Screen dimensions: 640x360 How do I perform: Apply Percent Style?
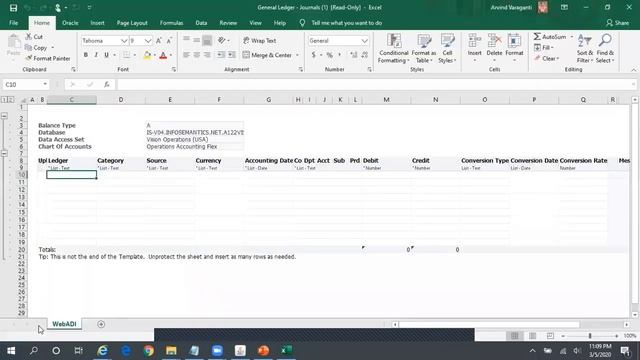tap(330, 55)
